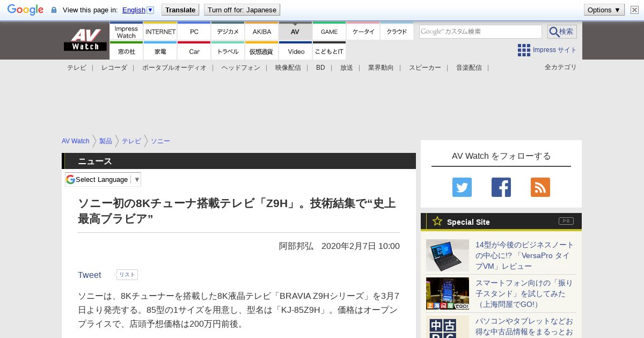Open the トラベル tab

(x=228, y=51)
